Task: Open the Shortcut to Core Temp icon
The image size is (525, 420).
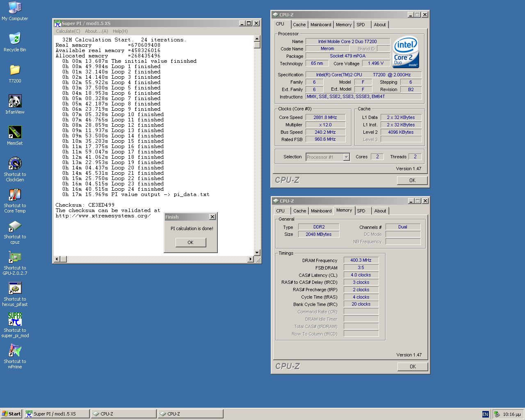Action: coord(15,200)
